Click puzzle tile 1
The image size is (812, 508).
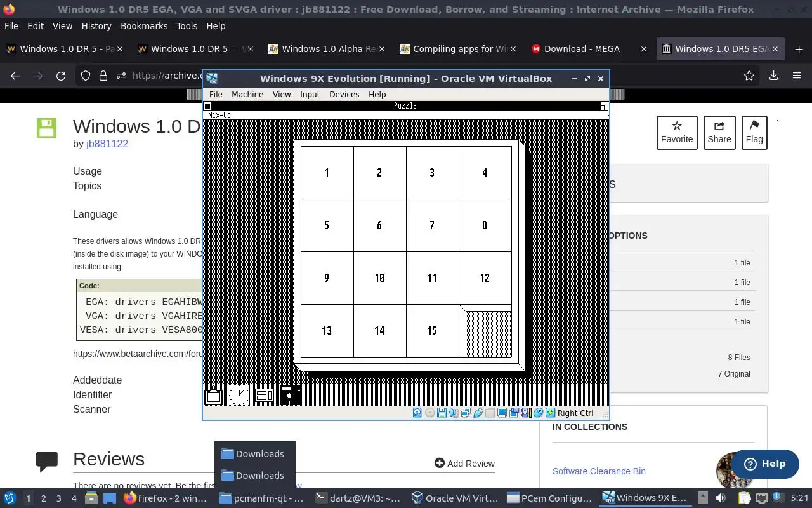click(x=327, y=173)
